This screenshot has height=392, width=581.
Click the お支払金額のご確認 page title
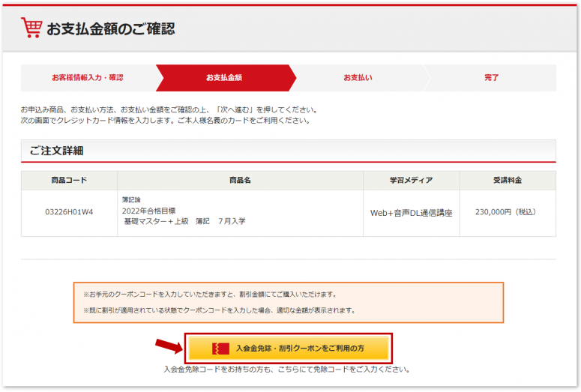pos(110,29)
